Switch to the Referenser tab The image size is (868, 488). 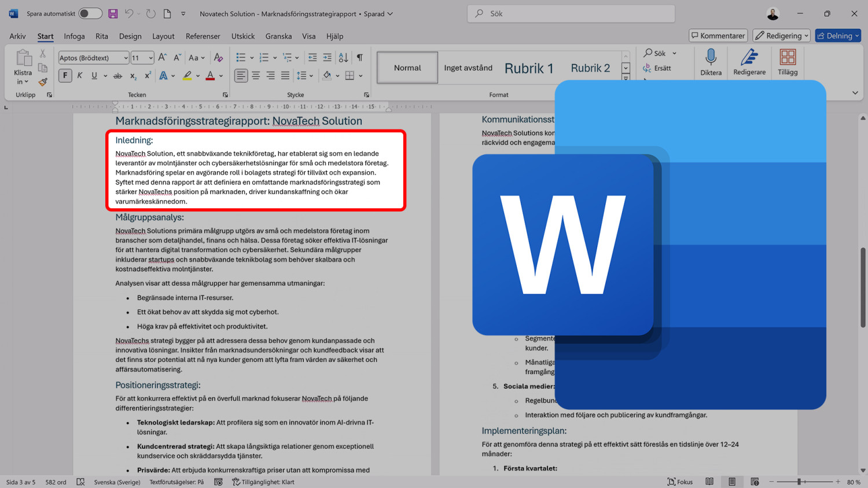(203, 36)
